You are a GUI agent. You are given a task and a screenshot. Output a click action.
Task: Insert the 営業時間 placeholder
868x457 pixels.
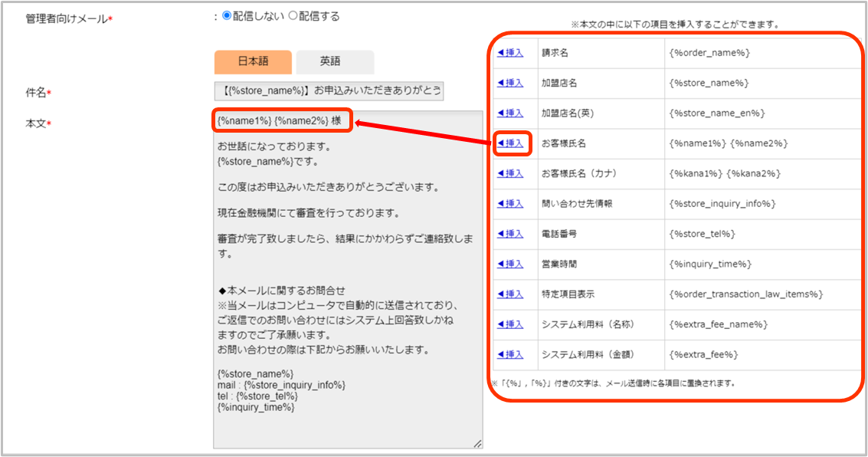click(510, 264)
